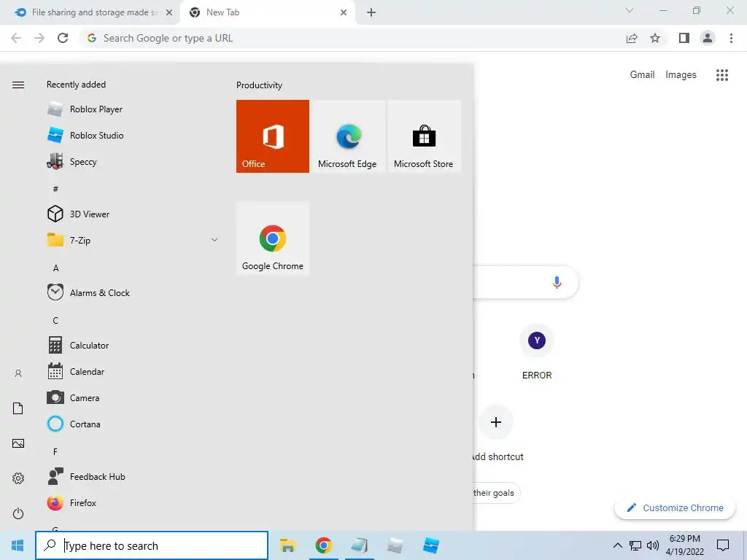Open the notification center icon
Screen dimensions: 747x560
click(x=723, y=545)
